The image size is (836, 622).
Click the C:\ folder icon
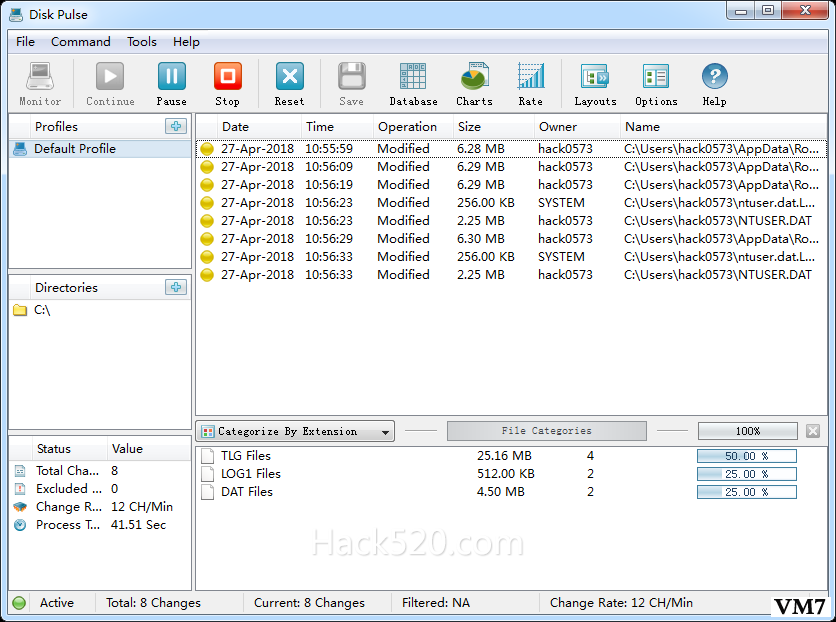pos(20,310)
